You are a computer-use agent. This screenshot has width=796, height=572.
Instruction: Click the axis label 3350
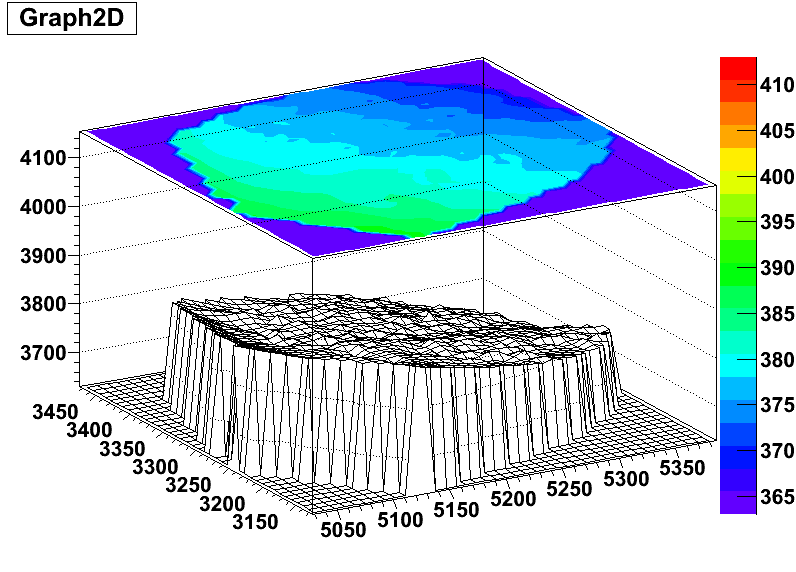point(122,449)
